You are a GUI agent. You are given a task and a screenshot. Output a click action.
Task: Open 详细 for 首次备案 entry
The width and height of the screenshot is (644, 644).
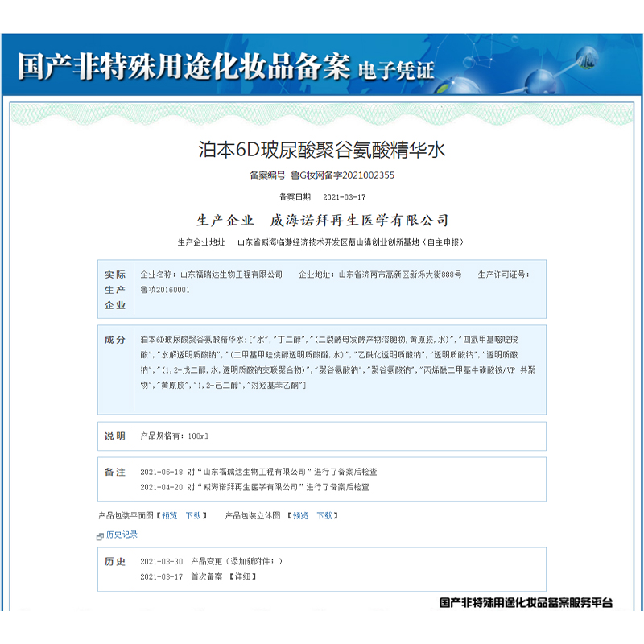[243, 576]
